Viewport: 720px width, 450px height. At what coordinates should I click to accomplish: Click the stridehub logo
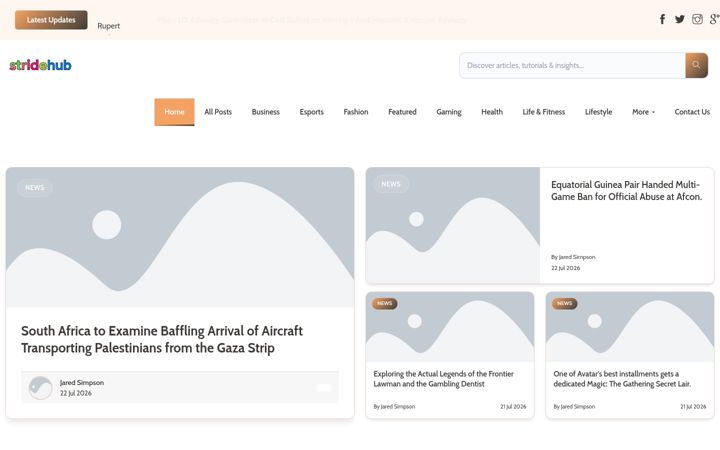click(40, 65)
